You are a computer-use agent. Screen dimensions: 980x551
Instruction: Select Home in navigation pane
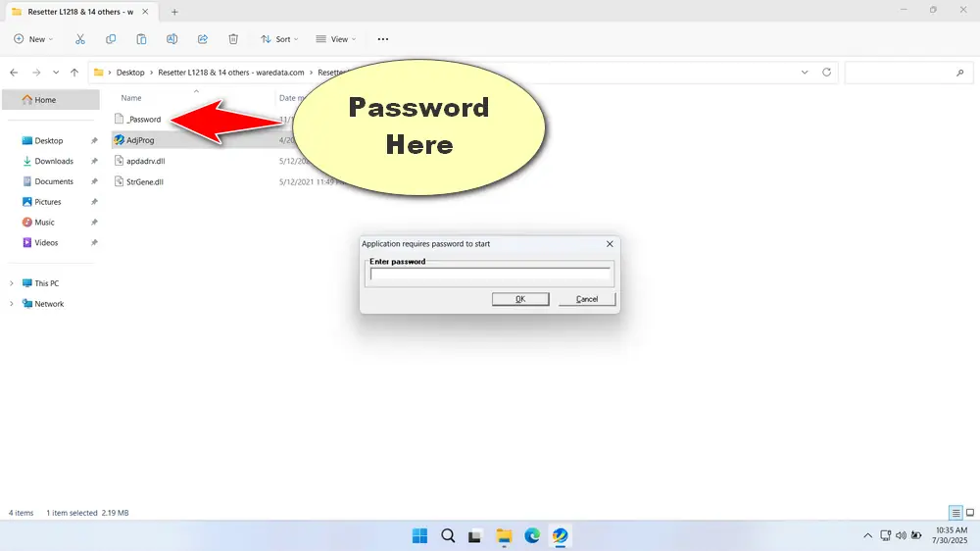pos(51,99)
